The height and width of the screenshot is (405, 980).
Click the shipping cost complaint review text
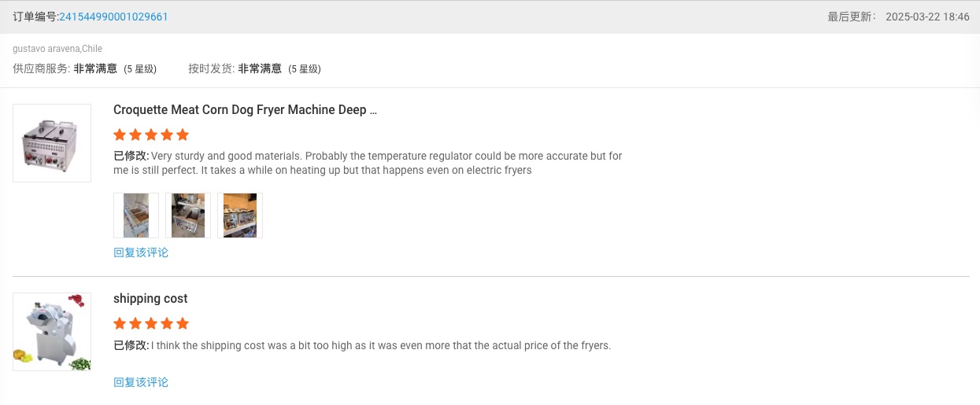point(379,345)
